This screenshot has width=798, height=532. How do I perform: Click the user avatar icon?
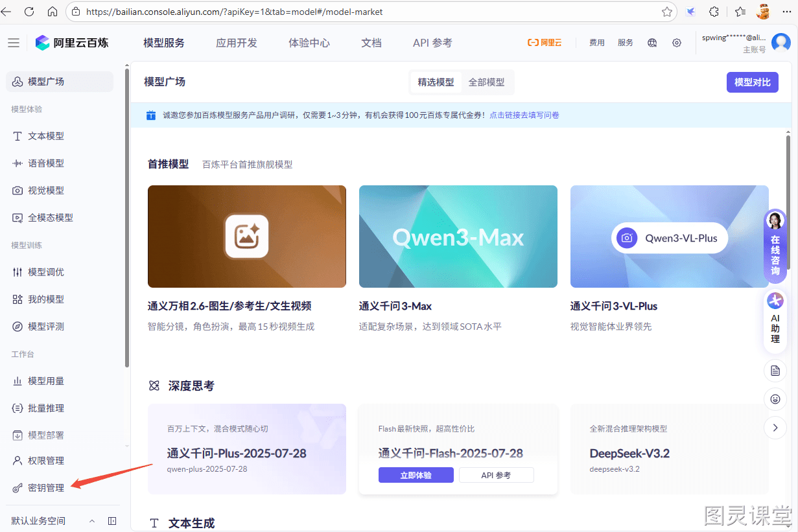coord(780,43)
